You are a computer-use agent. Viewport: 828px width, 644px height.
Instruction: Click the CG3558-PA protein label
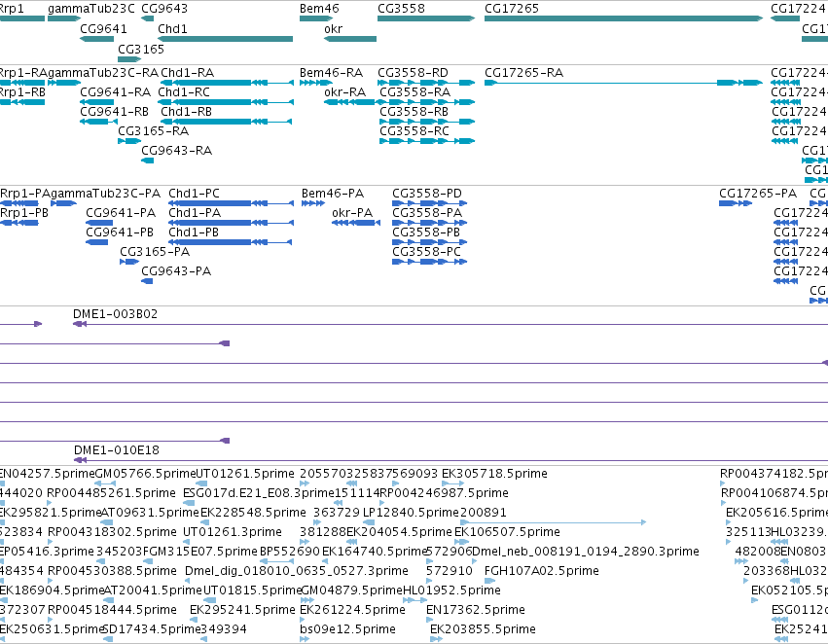(427, 213)
